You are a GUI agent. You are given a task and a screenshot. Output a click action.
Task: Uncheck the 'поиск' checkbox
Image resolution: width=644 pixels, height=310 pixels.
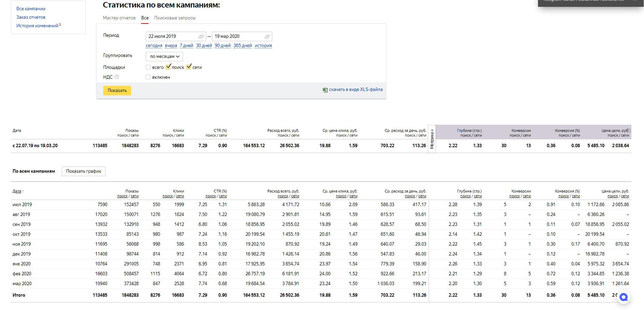click(x=168, y=67)
